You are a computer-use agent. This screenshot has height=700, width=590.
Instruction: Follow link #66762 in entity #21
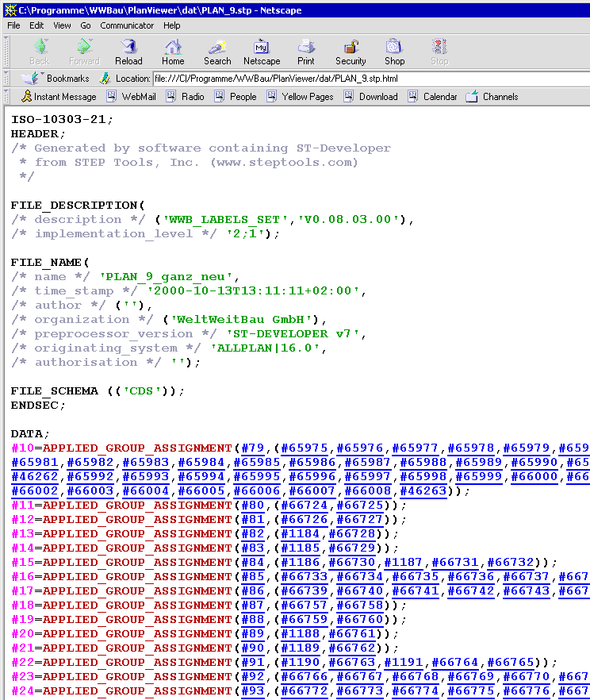[352, 648]
